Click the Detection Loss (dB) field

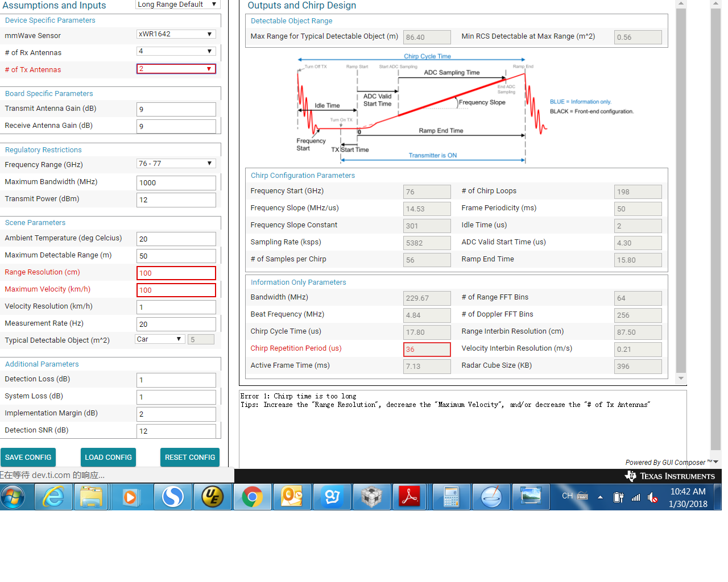tap(176, 380)
